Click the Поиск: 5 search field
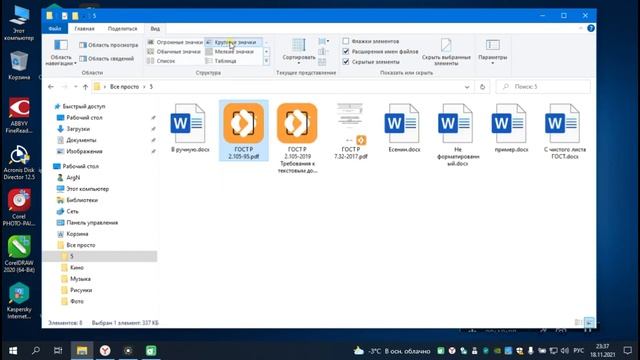This screenshot has height=360, width=640. [543, 87]
